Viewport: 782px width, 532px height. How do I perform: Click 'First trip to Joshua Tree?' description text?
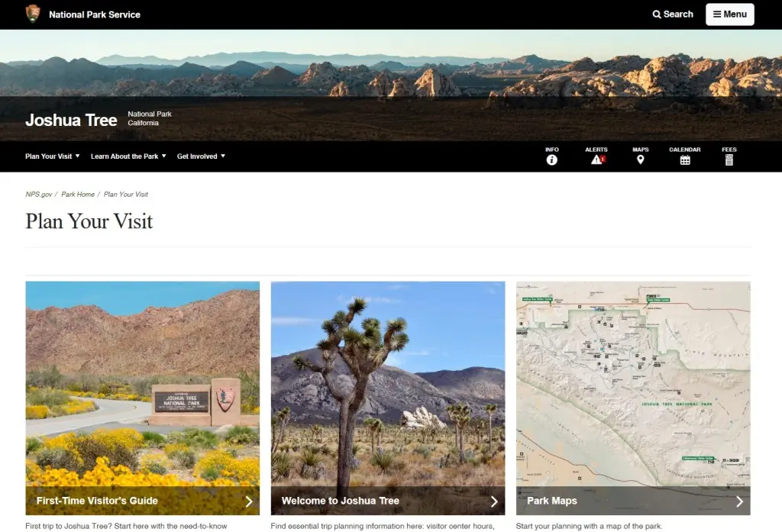[x=126, y=526]
